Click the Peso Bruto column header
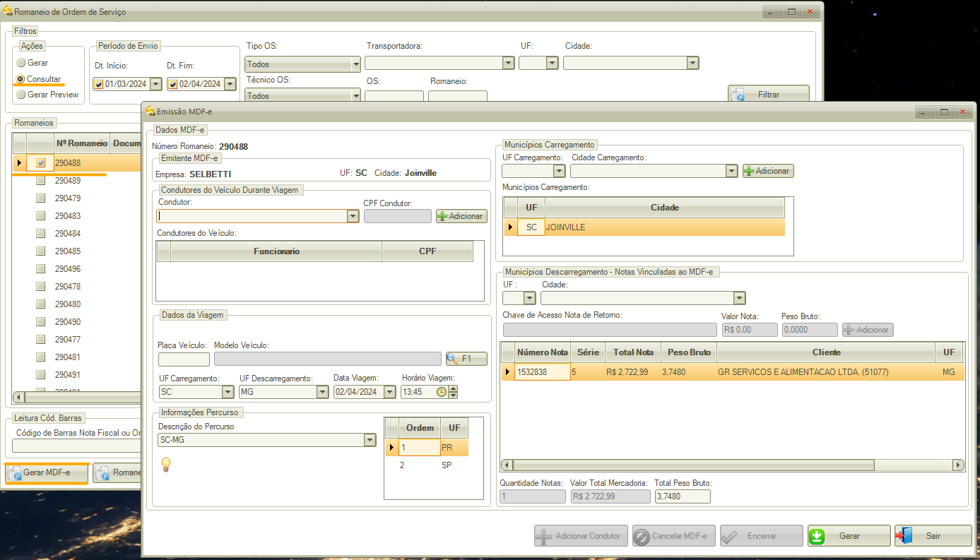980x560 pixels. pyautogui.click(x=689, y=352)
